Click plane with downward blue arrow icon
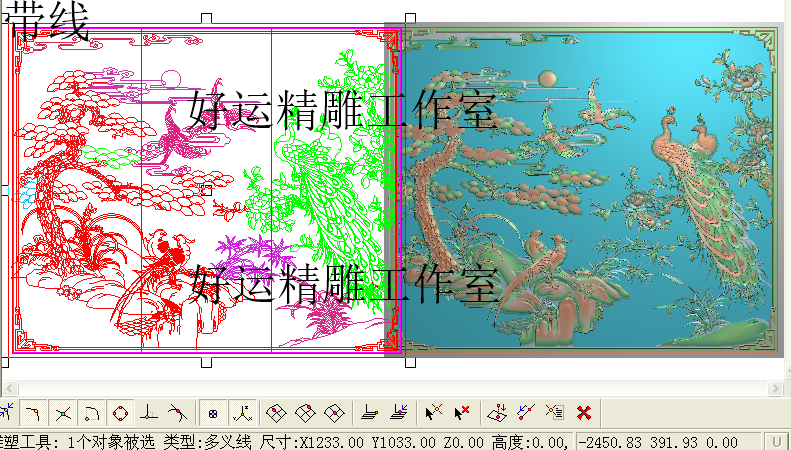Image resolution: width=791 pixels, height=450 pixels. 497,413
